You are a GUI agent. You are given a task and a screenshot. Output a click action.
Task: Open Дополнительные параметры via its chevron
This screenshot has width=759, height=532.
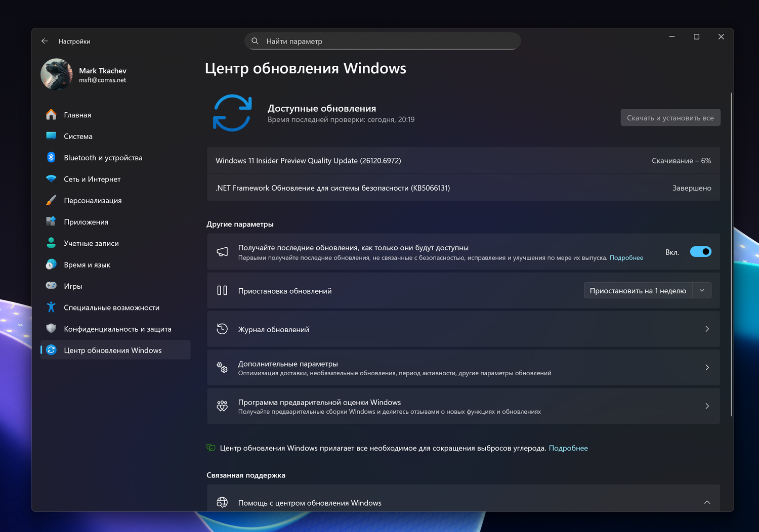[707, 367]
